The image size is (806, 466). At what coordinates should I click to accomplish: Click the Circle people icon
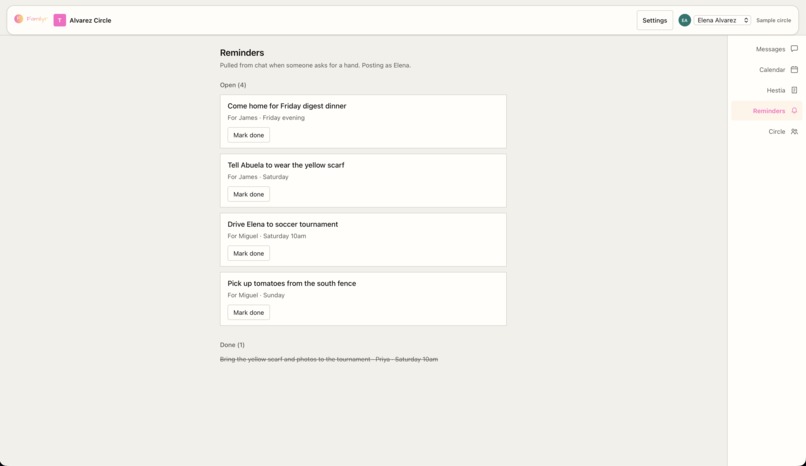coord(794,132)
